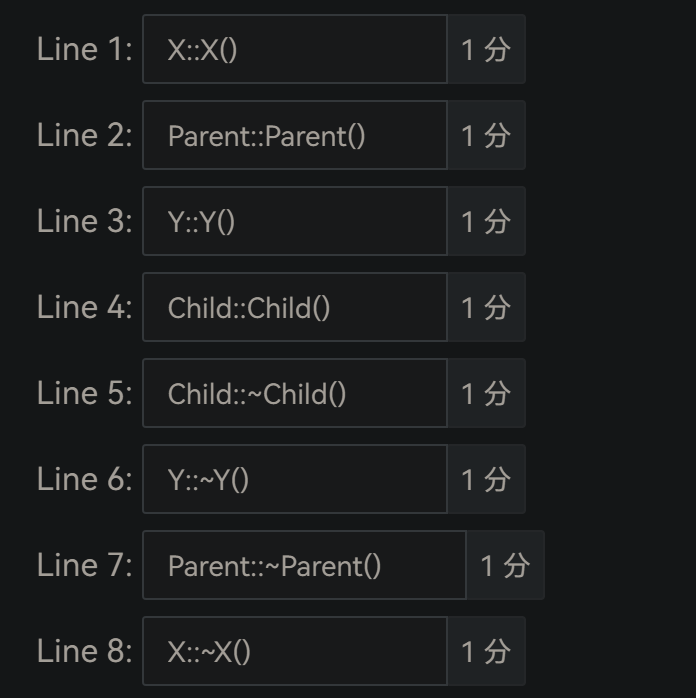Screen dimensions: 696x698
Task: Click the Line 8: label text
Action: pos(85,651)
